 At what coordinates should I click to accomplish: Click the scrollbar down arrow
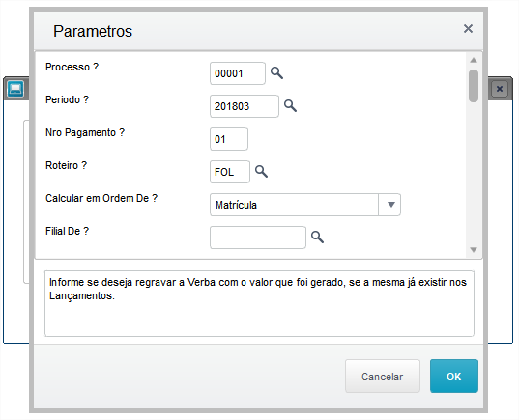(474, 250)
